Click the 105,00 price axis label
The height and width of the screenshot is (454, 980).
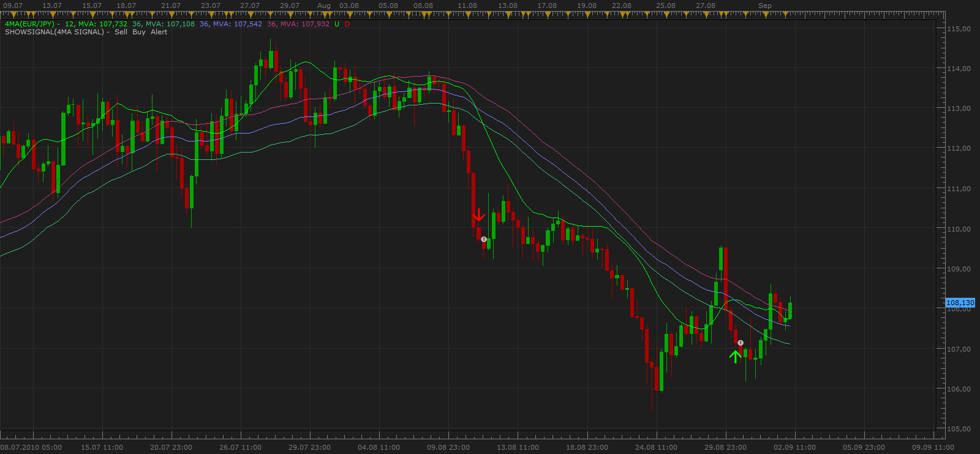click(x=959, y=429)
